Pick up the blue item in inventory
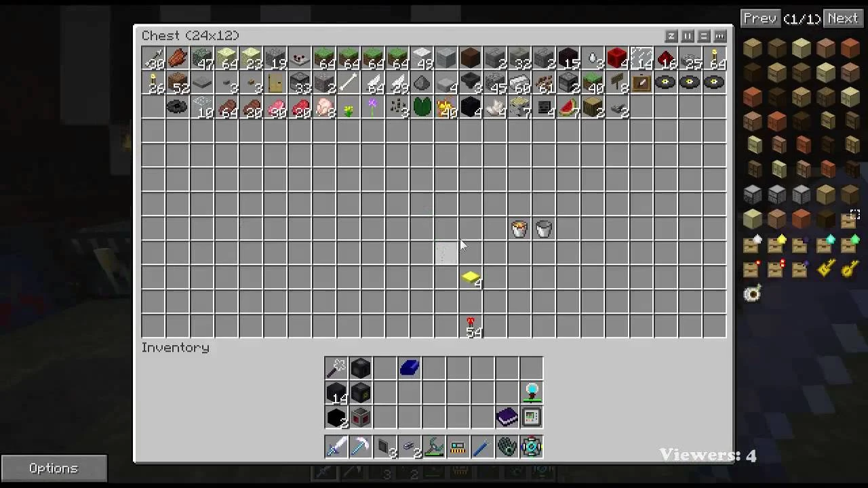 (x=410, y=368)
